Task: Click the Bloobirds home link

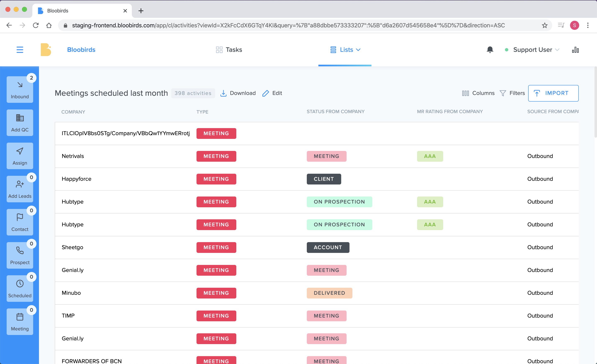Action: click(x=81, y=50)
